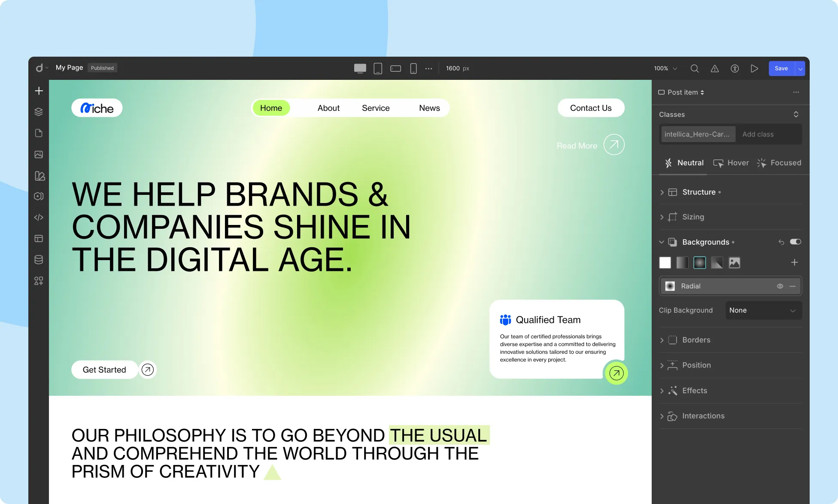Select Image background type icon
The image size is (838, 504).
735,263
